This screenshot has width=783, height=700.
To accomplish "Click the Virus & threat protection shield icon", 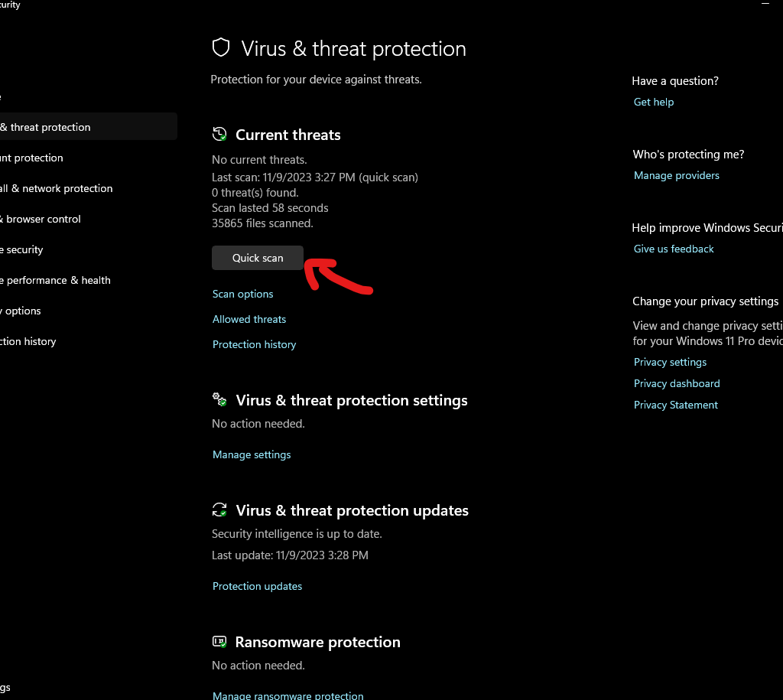I will click(x=220, y=48).
